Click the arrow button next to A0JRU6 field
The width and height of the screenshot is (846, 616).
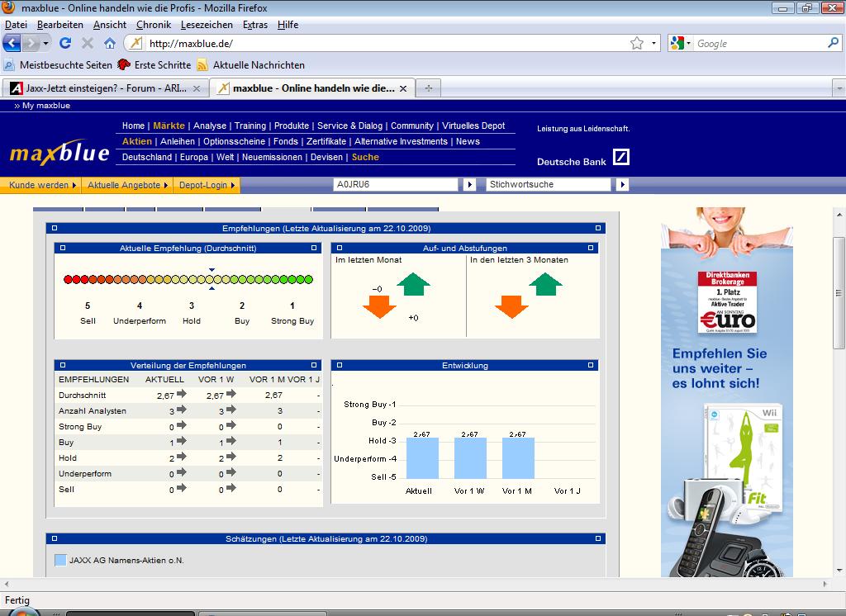tap(470, 185)
